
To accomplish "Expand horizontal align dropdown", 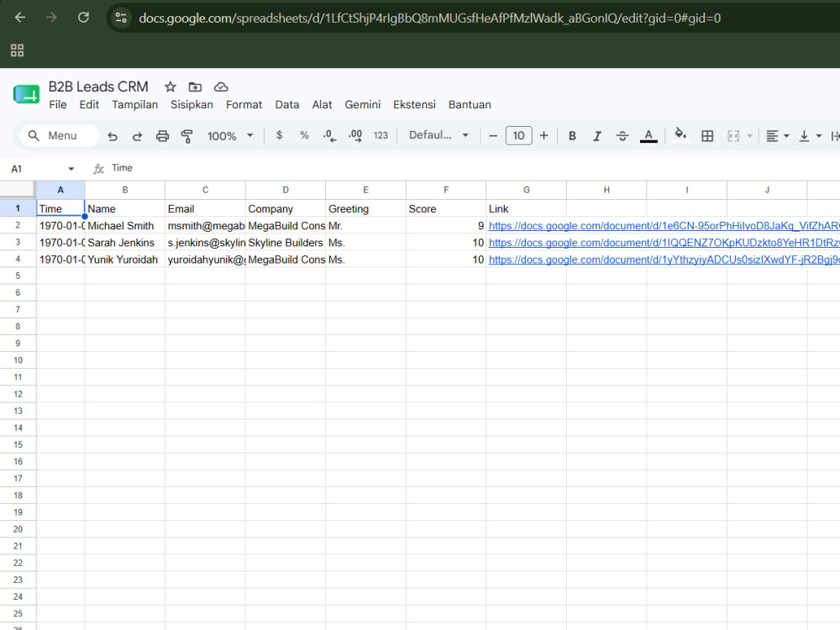I will click(x=786, y=136).
